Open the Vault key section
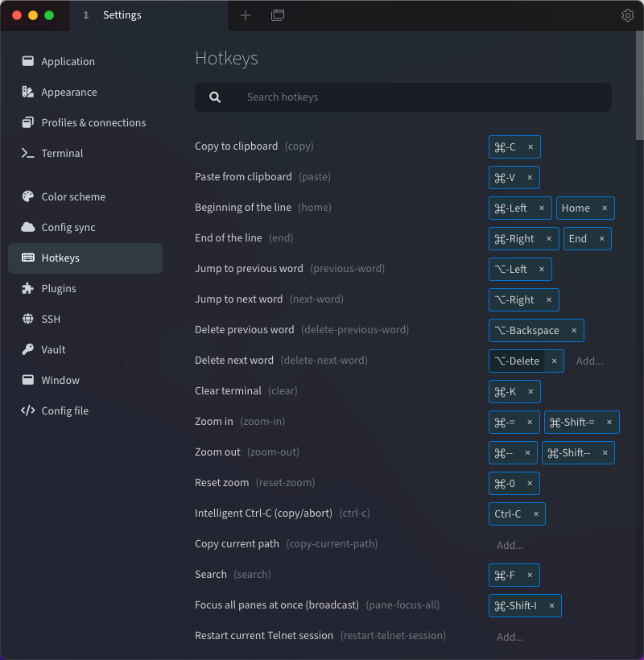 [53, 349]
